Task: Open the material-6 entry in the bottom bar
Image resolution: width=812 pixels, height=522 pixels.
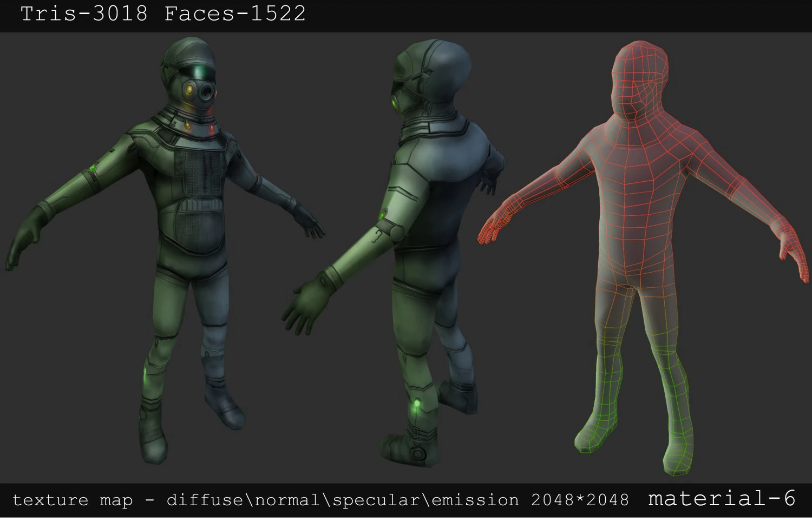Action: coord(723,499)
